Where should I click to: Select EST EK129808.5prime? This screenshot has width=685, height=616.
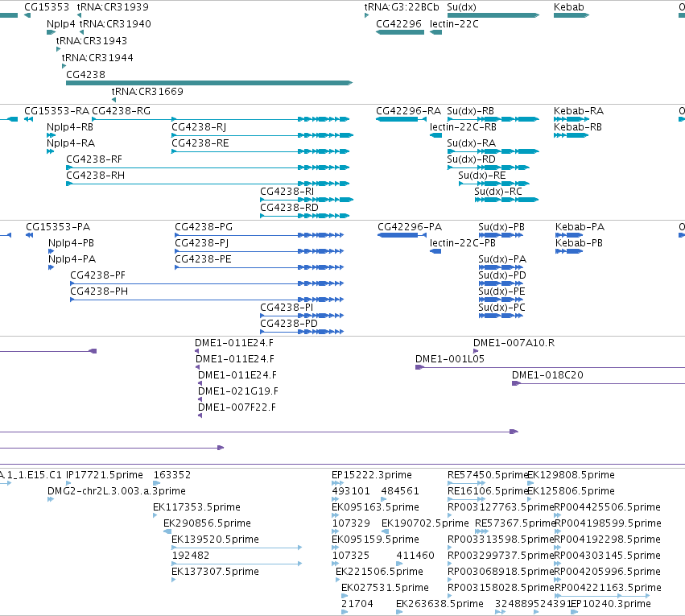pos(571,475)
